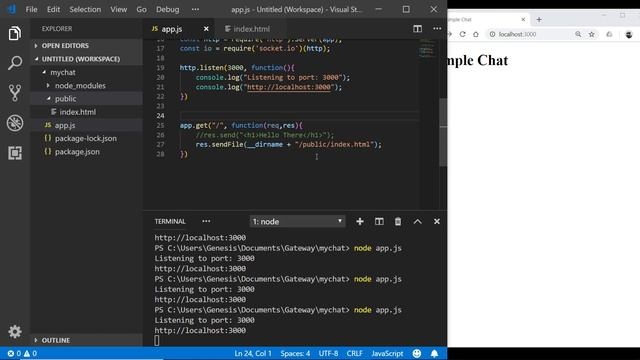Open the Manage gear menu
The width and height of the screenshot is (640, 360).
tap(15, 331)
